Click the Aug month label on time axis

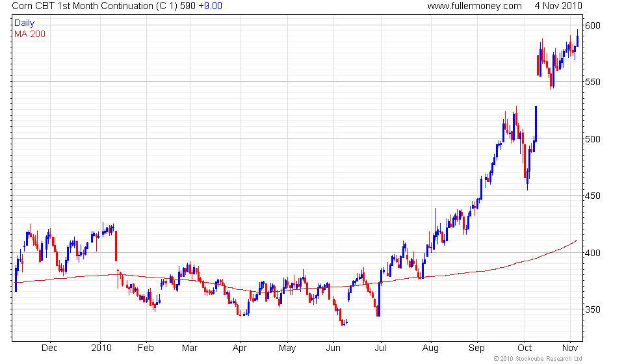[430, 348]
